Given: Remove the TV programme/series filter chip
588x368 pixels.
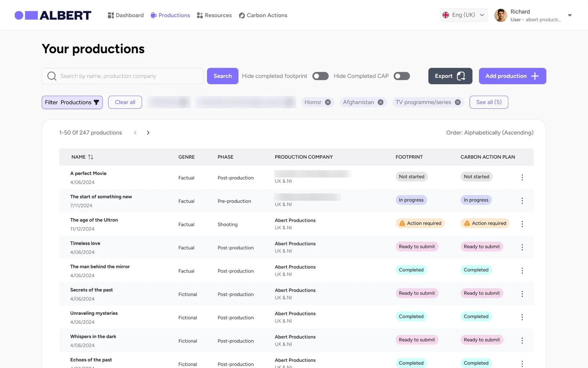Looking at the screenshot, I should coord(458,102).
